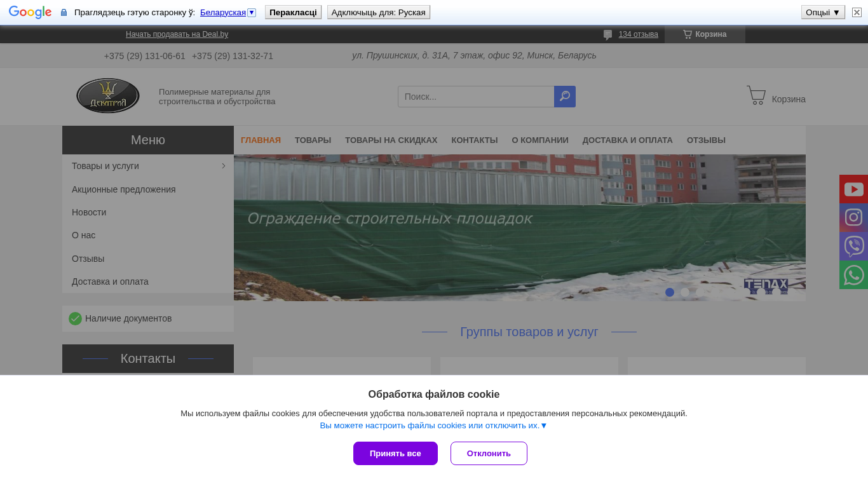Close the Google Translate bar
The width and height of the screenshot is (868, 488).
[857, 12]
